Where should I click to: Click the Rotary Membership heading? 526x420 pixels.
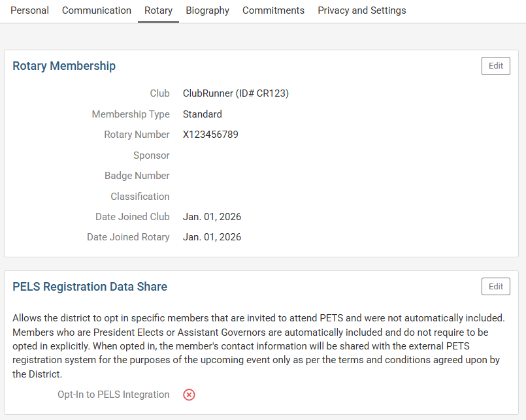[x=64, y=66]
